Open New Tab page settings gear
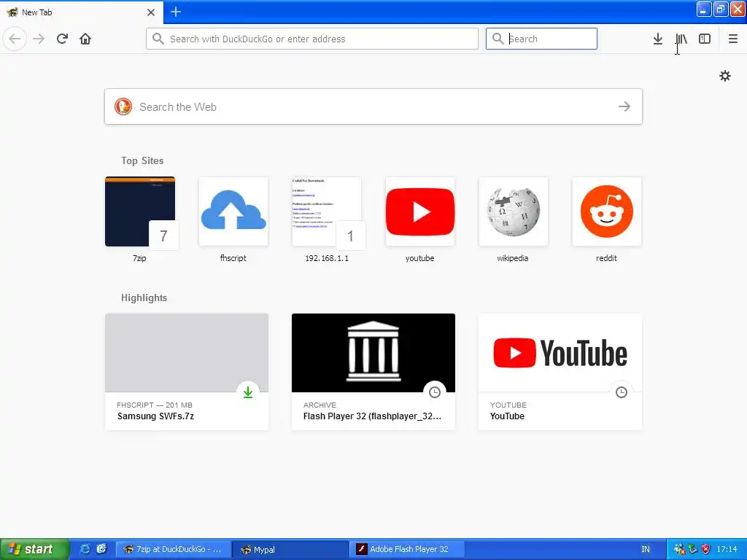This screenshot has width=747, height=560. coord(724,76)
